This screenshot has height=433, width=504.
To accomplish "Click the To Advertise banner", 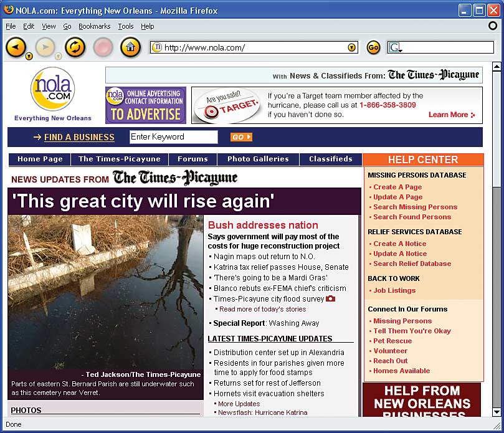I will click(146, 105).
